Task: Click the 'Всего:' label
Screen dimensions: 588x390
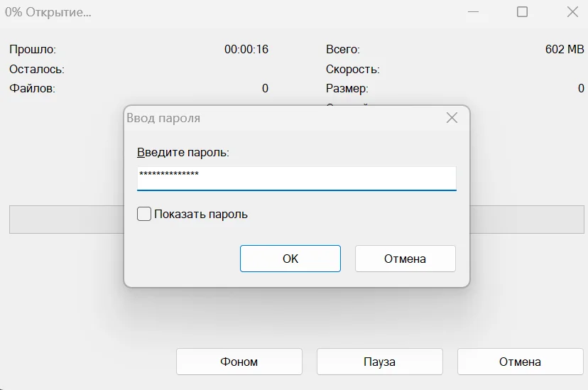Action: (x=343, y=50)
